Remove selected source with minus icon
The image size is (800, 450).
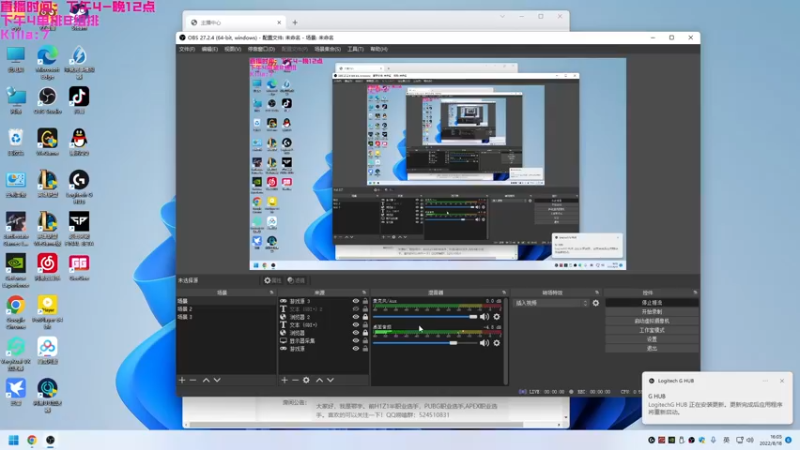(x=295, y=380)
